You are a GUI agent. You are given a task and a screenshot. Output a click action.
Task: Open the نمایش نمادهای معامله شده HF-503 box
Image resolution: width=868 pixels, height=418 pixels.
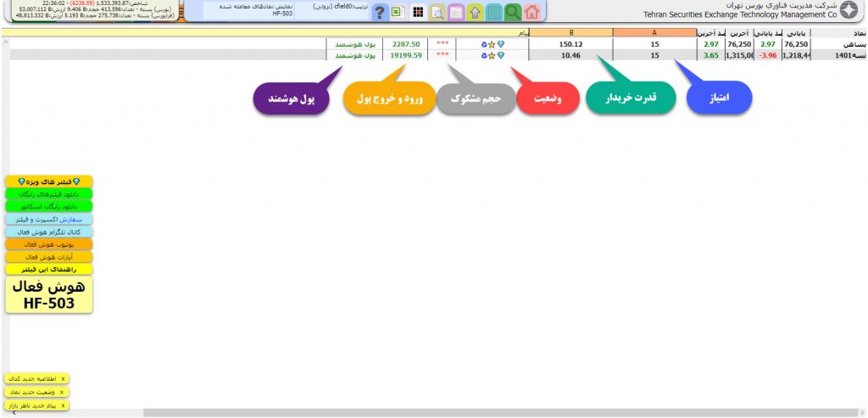tap(248, 10)
